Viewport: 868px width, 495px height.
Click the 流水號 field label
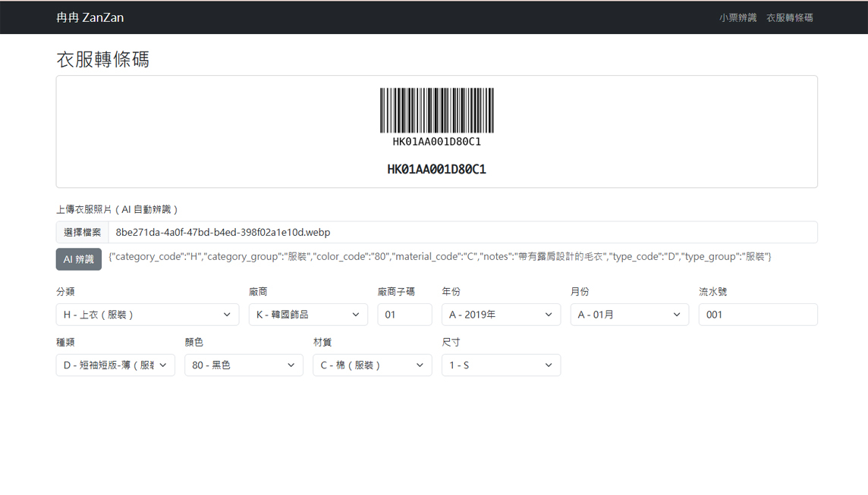pos(713,292)
